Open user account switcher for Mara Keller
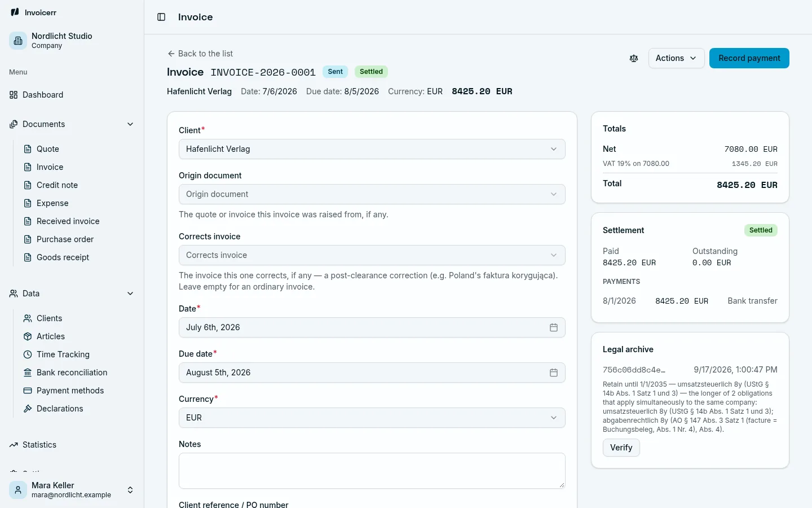Viewport: 812px width, 508px height. 72,490
